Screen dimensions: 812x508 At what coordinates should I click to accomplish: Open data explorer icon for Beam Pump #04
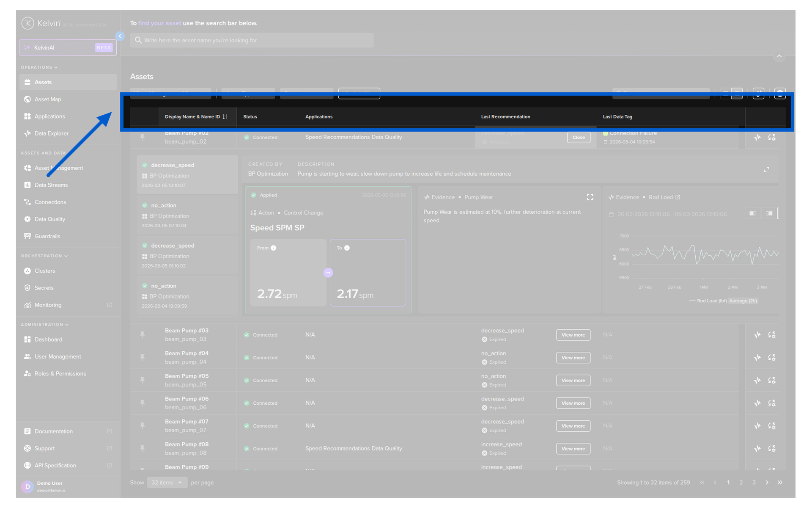click(757, 358)
